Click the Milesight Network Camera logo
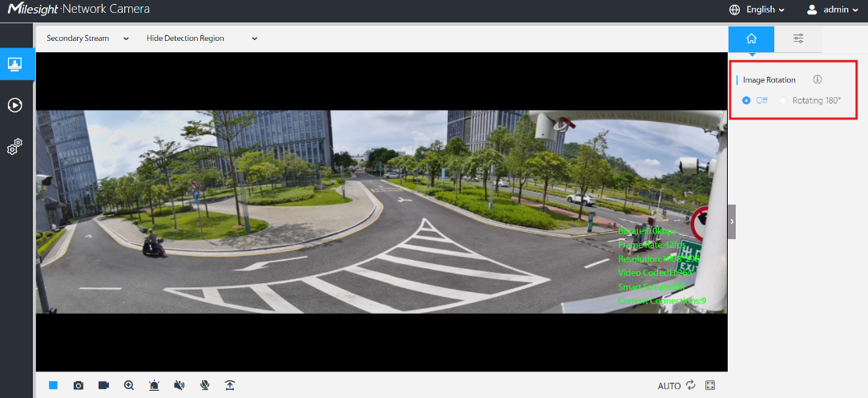Screen dimensions: 868x398 tap(79, 10)
